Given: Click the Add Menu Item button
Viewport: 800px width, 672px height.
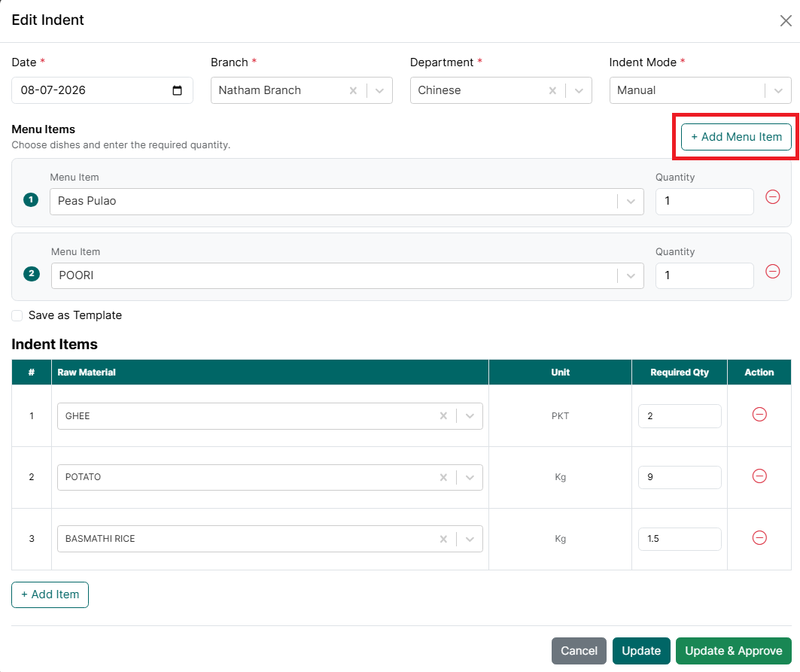Looking at the screenshot, I should (736, 137).
